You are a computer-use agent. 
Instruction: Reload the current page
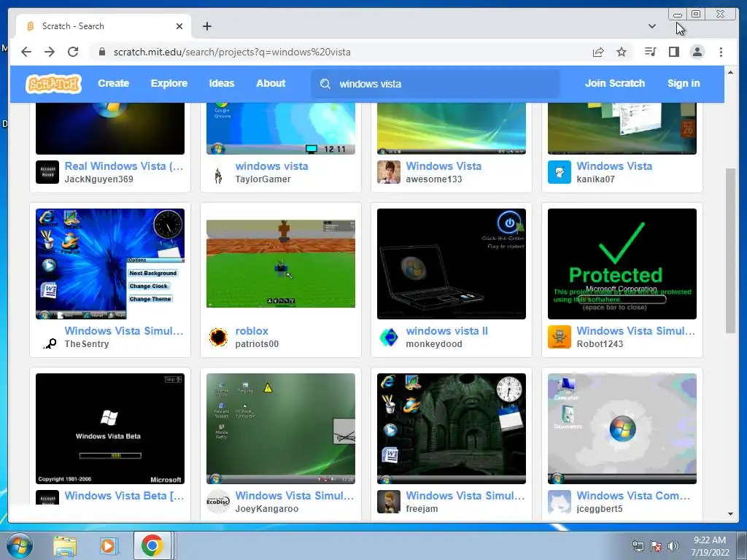tap(73, 52)
